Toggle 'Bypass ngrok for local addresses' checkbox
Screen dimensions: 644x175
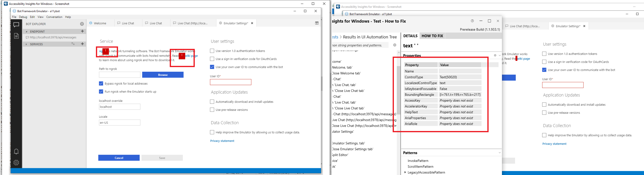tap(101, 83)
